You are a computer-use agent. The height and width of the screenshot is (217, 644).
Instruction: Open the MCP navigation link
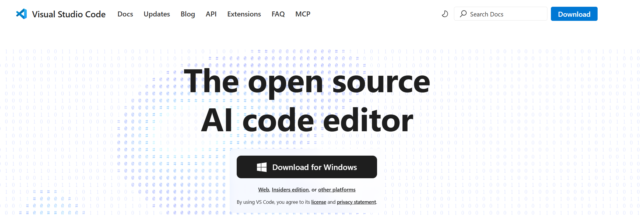click(303, 14)
